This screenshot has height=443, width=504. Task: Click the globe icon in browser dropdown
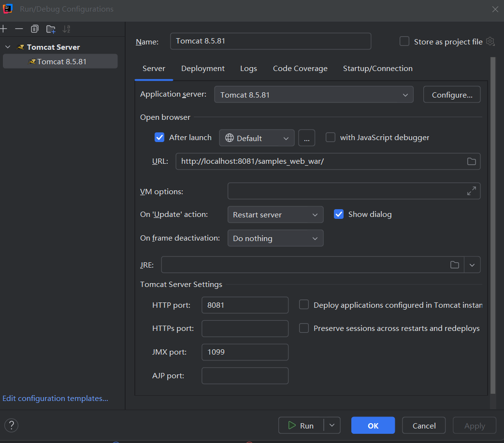tap(229, 138)
